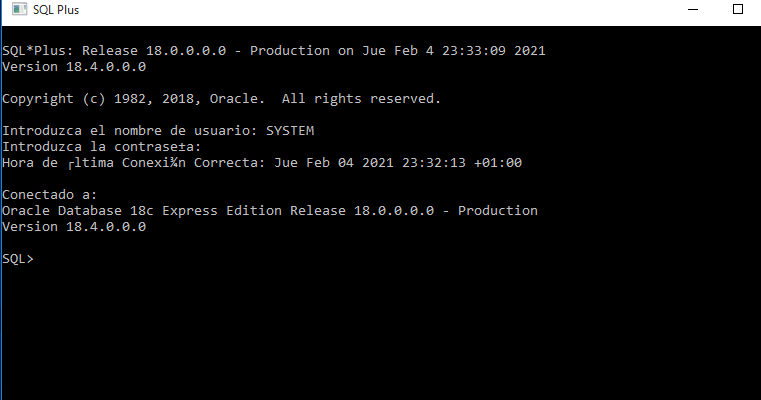The image size is (761, 400).
Task: Click the 'Oracle Database 18c Express Edition' text
Action: (x=142, y=211)
